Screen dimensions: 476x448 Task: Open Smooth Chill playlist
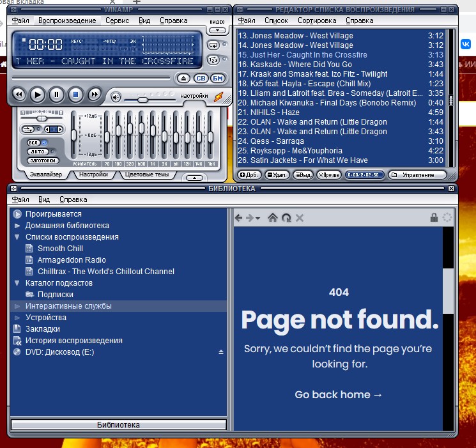coord(60,249)
